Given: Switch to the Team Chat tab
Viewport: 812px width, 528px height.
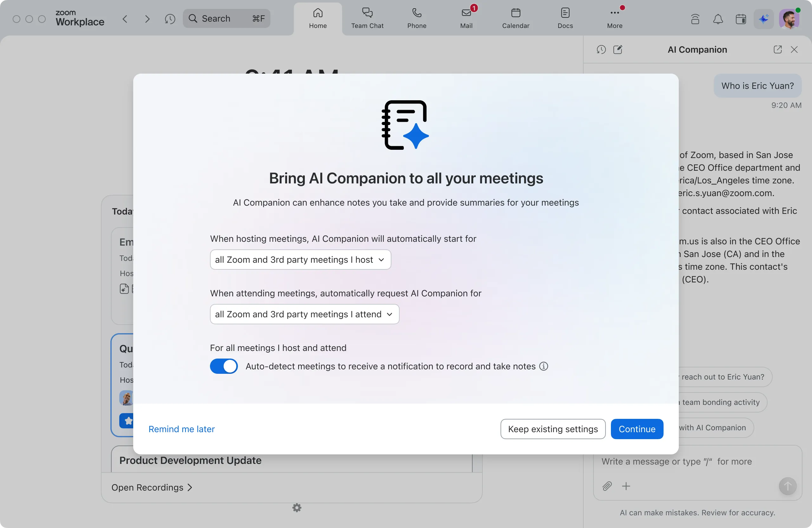Looking at the screenshot, I should point(367,18).
